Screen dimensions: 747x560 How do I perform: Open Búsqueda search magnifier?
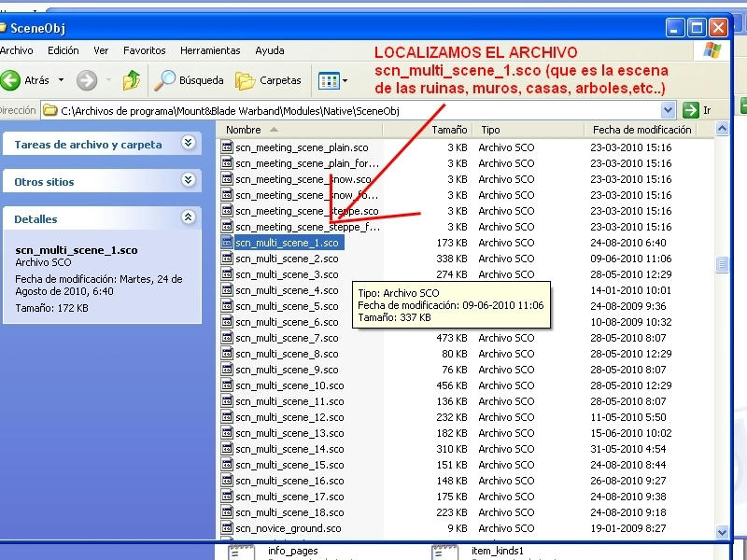tap(166, 80)
